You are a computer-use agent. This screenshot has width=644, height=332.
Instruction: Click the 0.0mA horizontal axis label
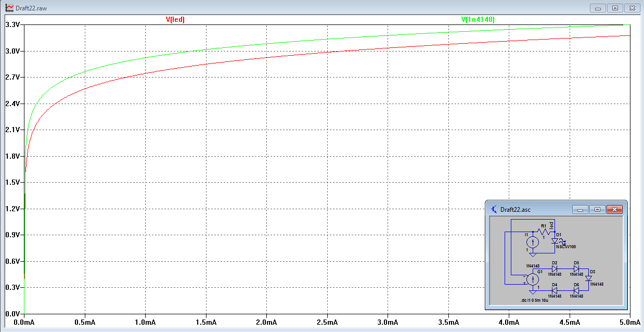point(24,323)
